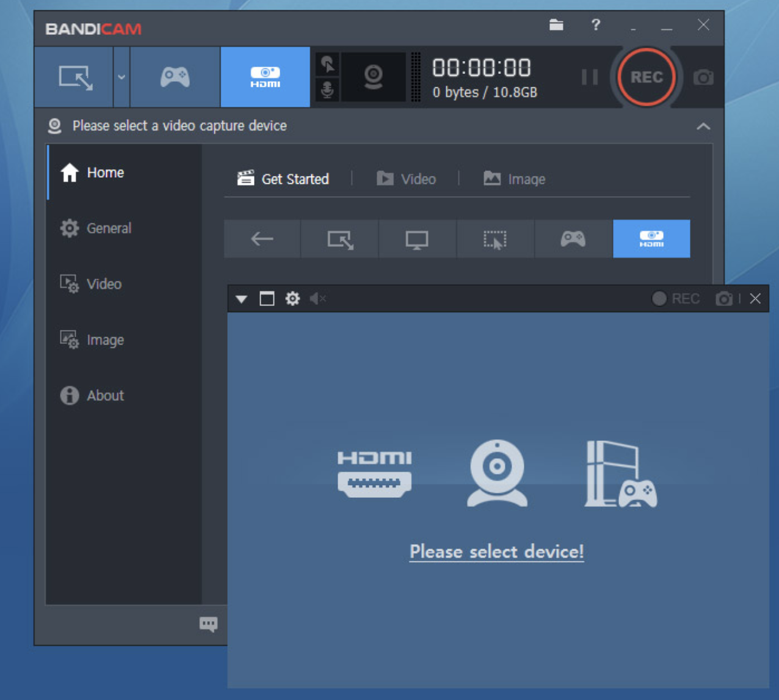Screen dimensions: 779x700
Task: Collapse the video capture device info bar
Action: pyautogui.click(x=703, y=126)
